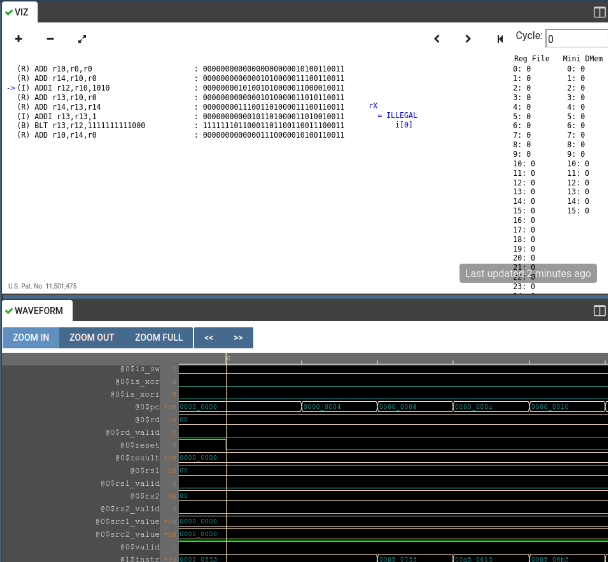Select the @0$reset signal label

click(x=139, y=444)
